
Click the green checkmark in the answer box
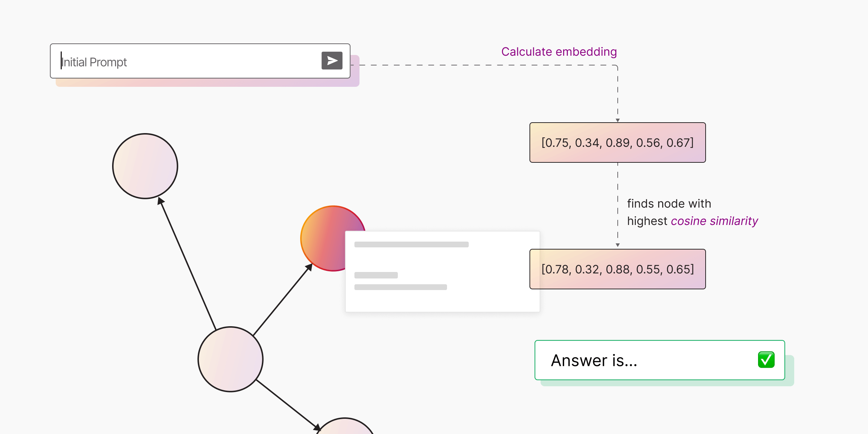pos(766,360)
